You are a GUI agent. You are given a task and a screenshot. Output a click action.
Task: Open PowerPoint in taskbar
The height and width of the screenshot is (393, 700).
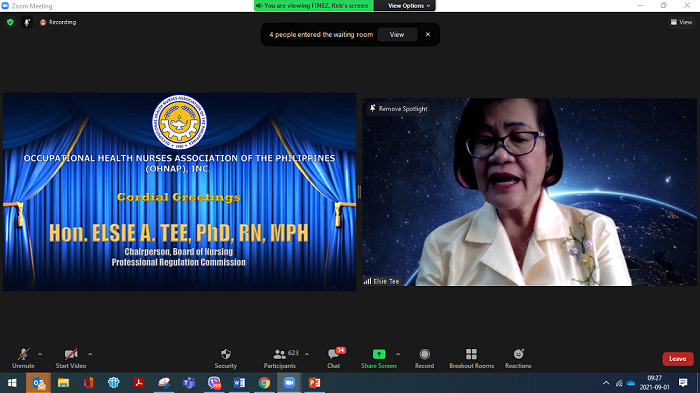point(315,383)
